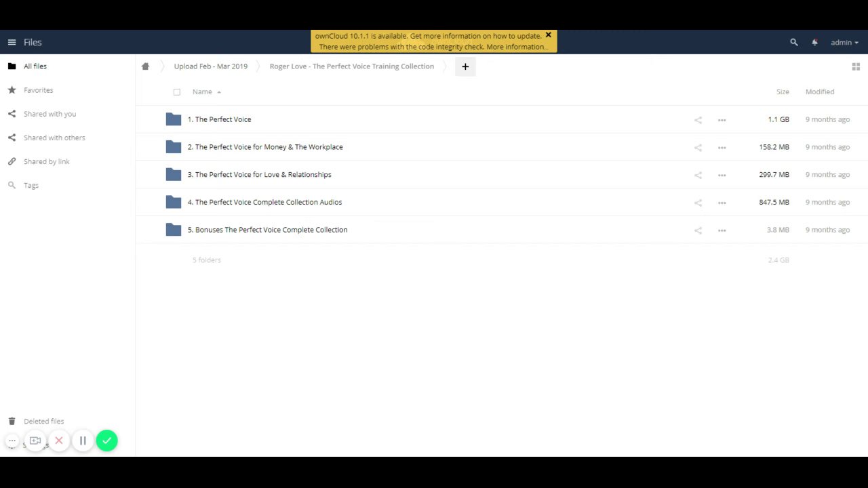Open '2. The Perfect Voice for Money & The Workplace'
This screenshot has height=488, width=868.
pos(265,147)
